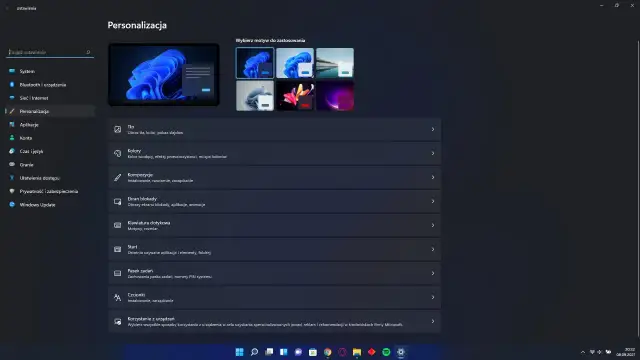Click the Ekran blokady icon

[x=118, y=201]
